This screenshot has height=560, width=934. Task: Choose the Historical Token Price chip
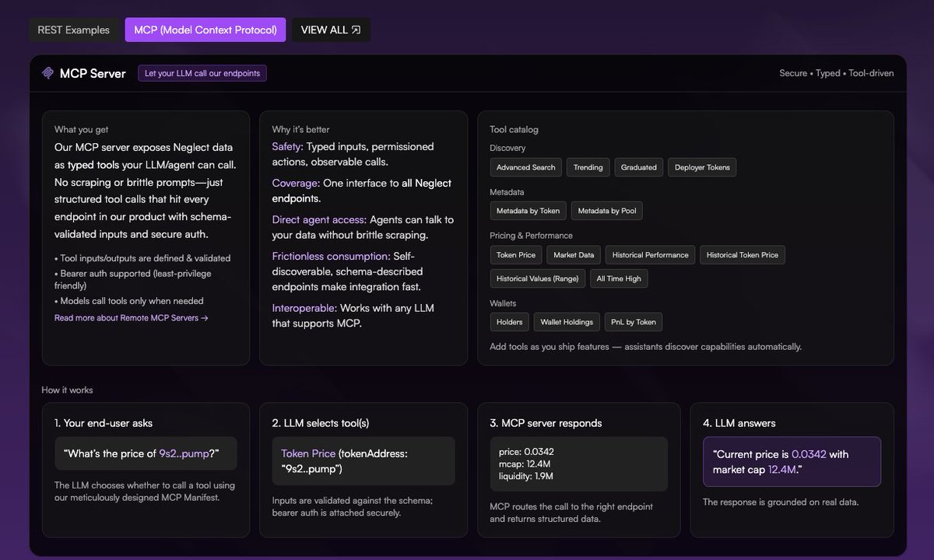pyautogui.click(x=743, y=255)
